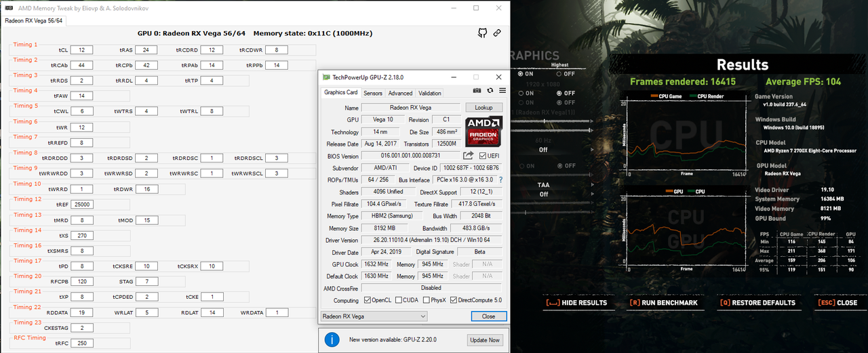Toggle the OpenCL checkbox
The height and width of the screenshot is (353, 868).
pyautogui.click(x=368, y=300)
